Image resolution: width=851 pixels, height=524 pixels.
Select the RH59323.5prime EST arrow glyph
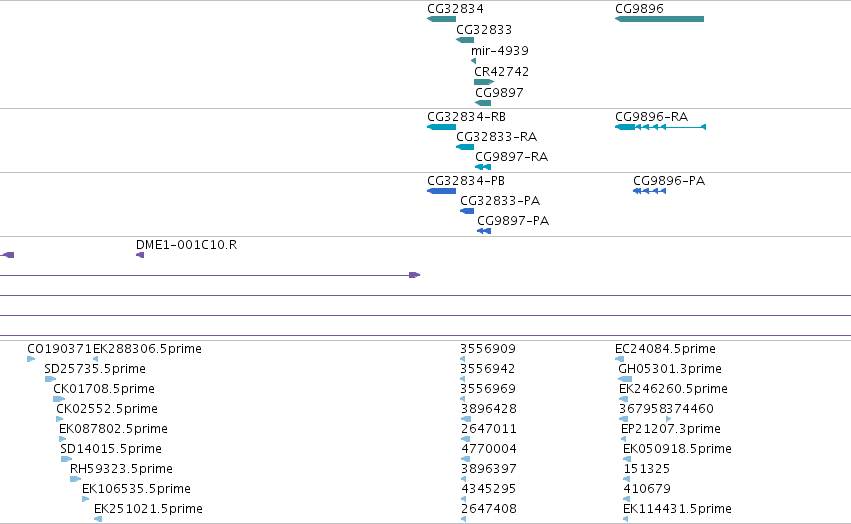click(75, 479)
